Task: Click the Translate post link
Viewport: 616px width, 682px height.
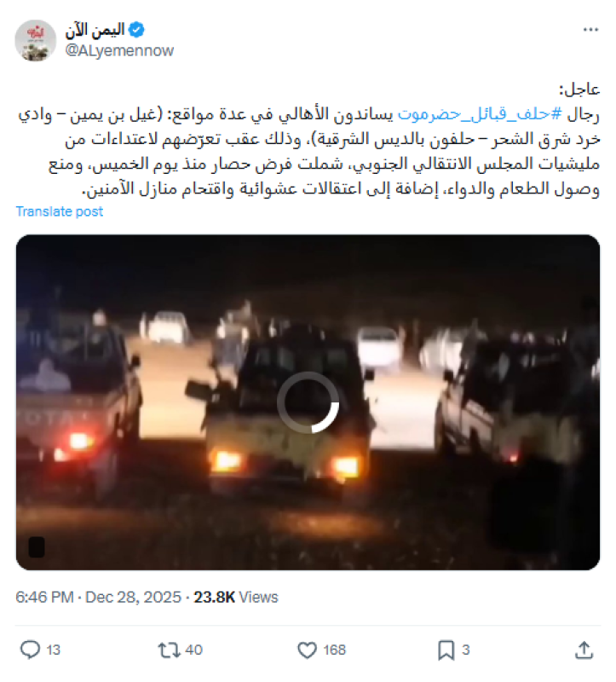Action: pyautogui.click(x=59, y=211)
